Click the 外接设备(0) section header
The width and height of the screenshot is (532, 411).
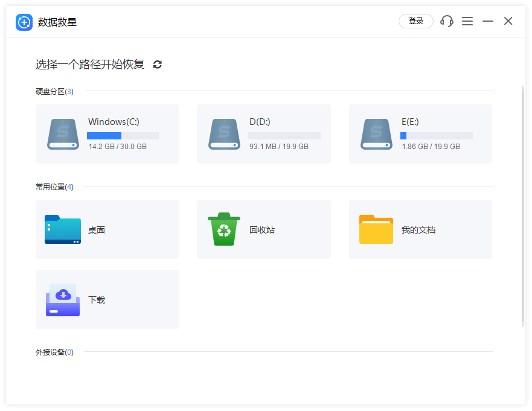54,352
